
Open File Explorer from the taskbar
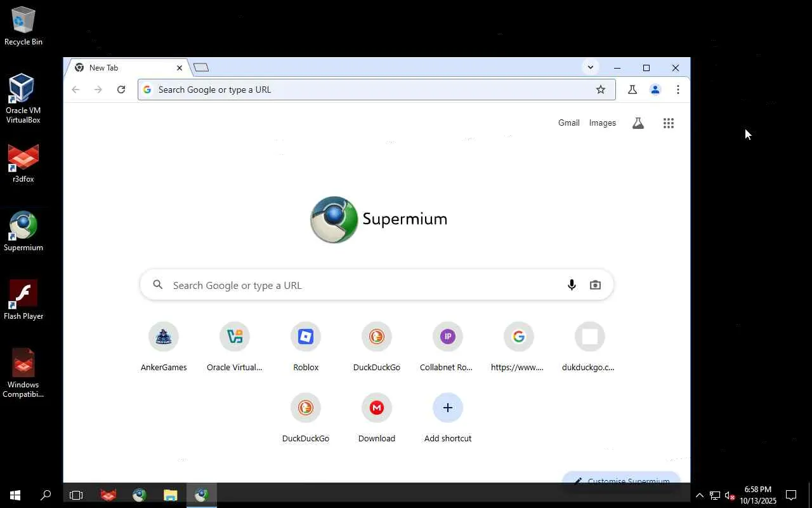click(170, 495)
